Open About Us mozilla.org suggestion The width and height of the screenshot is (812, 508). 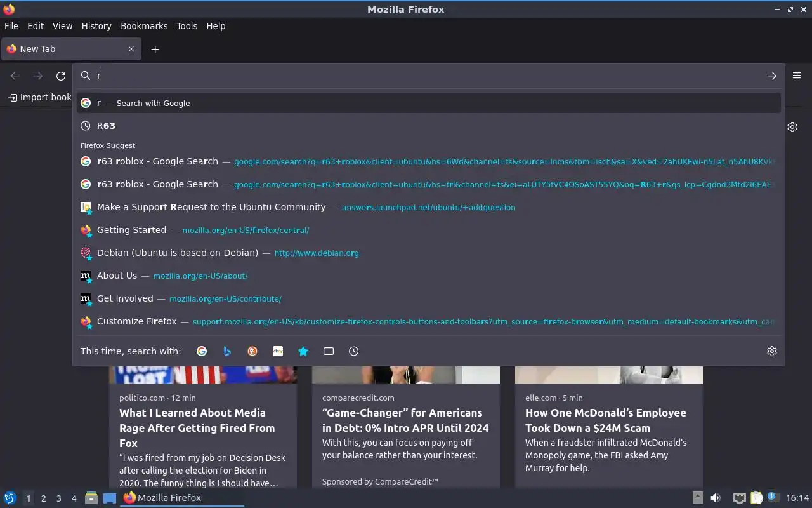pos(429,276)
